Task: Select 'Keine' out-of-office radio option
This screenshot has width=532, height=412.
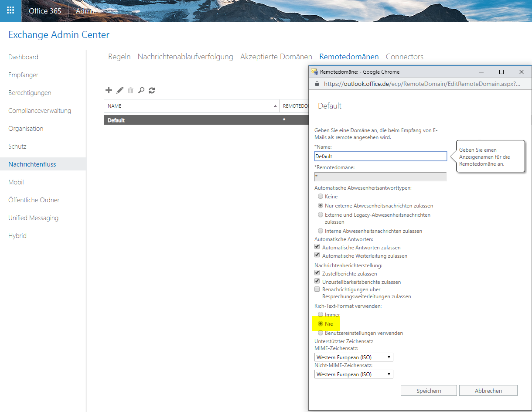Action: click(x=321, y=197)
